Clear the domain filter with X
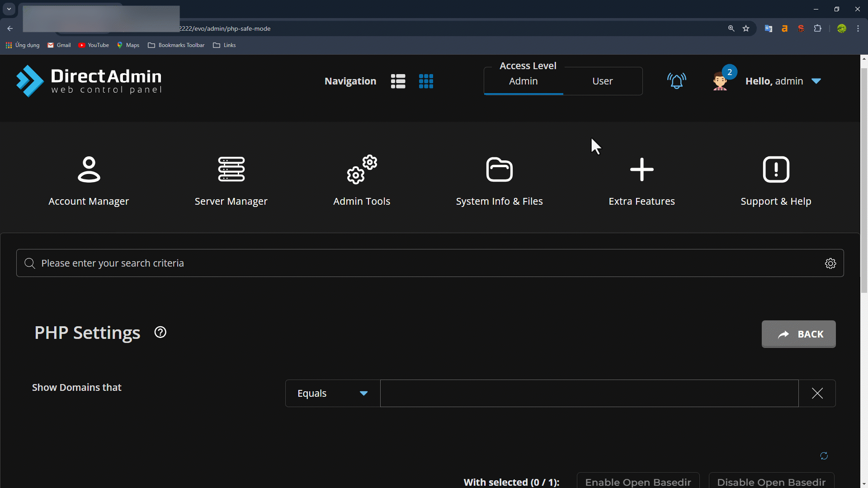 [x=817, y=393]
